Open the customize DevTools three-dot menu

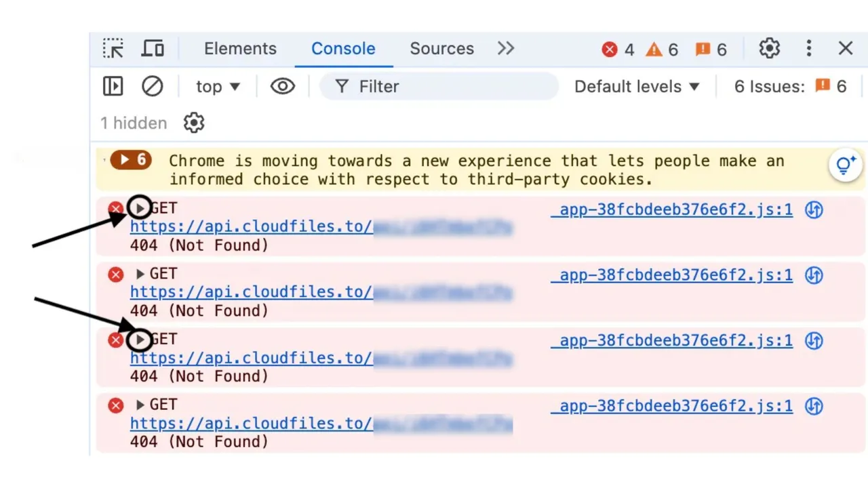tap(809, 48)
